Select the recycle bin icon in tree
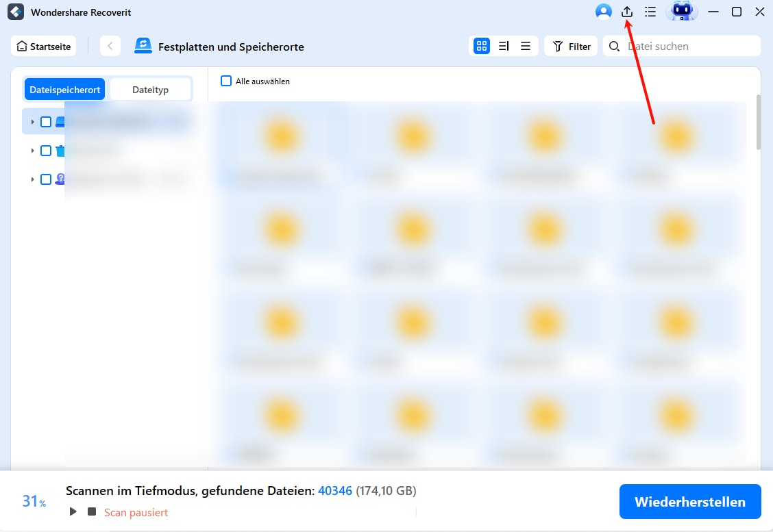 click(60, 151)
